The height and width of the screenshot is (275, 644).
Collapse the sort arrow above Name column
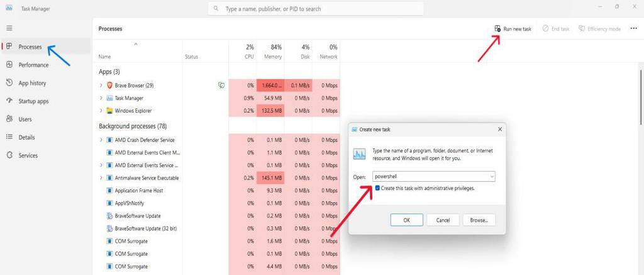[x=136, y=44]
